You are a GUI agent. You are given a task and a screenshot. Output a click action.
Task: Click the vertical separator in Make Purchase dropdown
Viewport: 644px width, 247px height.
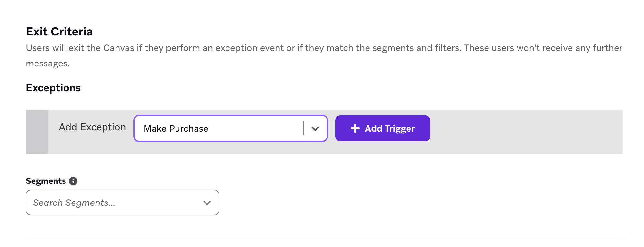click(303, 128)
